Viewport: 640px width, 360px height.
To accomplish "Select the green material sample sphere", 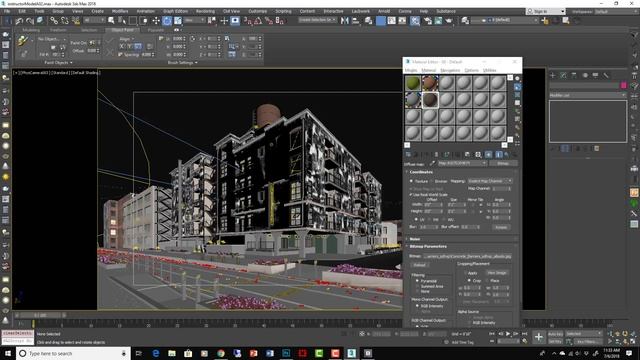I will [413, 83].
